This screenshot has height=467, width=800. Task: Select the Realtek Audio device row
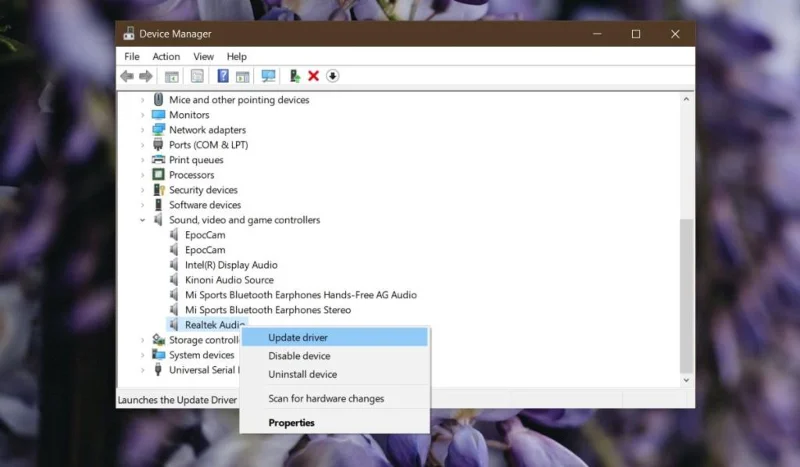[x=208, y=325]
